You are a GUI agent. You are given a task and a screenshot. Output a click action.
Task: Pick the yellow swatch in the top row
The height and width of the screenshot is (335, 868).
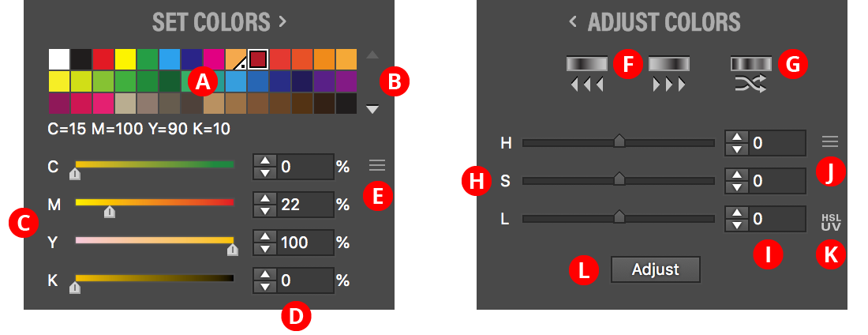[x=125, y=59]
